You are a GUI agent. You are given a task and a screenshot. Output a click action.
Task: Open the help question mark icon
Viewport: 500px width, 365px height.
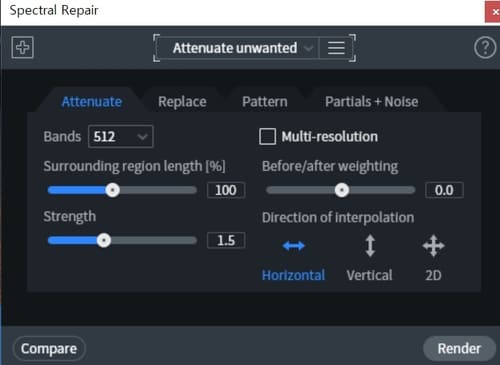485,48
